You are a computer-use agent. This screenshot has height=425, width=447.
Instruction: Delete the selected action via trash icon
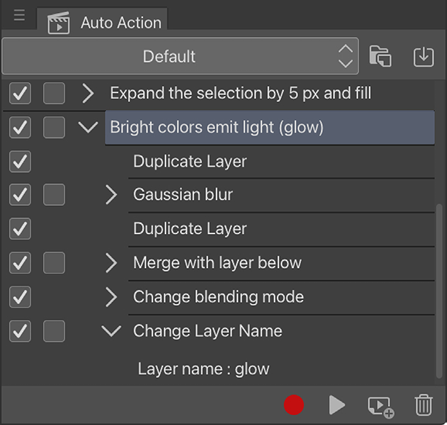tap(424, 405)
